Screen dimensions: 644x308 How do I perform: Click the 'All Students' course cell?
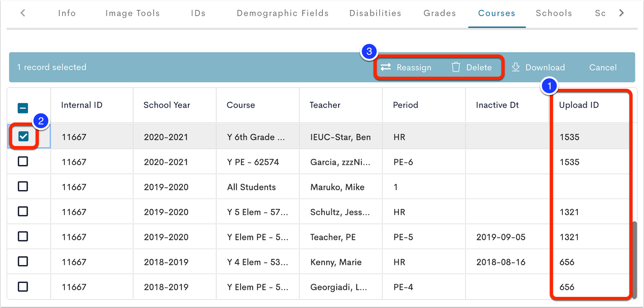[x=251, y=187]
